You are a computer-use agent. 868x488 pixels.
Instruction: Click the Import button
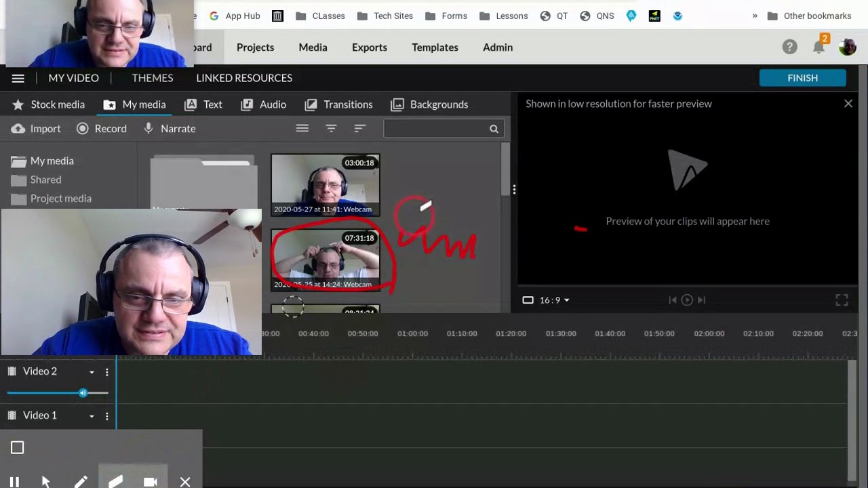[x=36, y=129]
